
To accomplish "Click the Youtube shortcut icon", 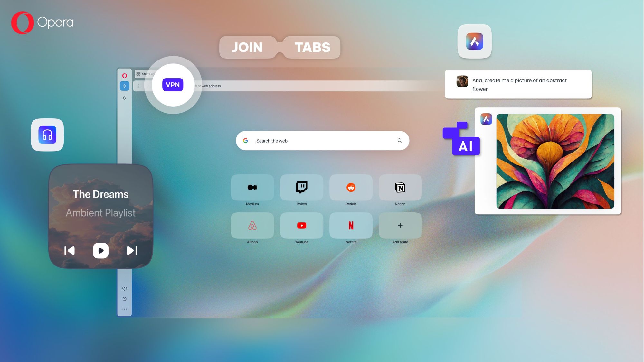I will [x=301, y=226].
